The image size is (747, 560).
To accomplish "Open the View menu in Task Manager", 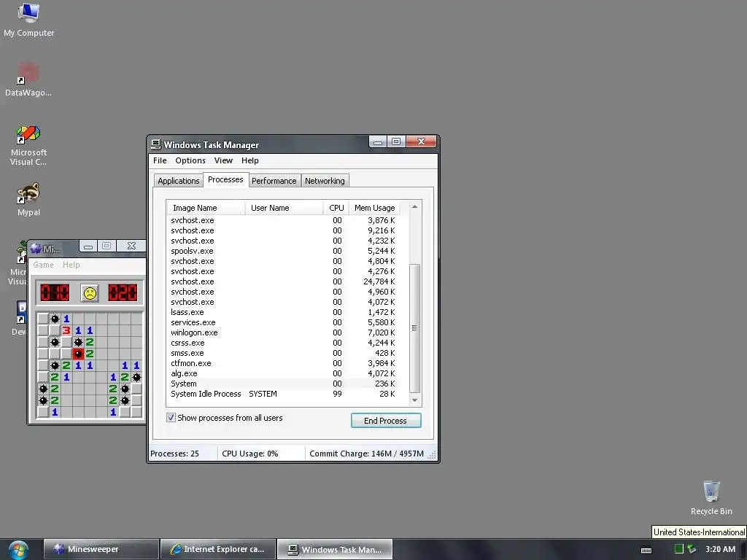I will [223, 160].
